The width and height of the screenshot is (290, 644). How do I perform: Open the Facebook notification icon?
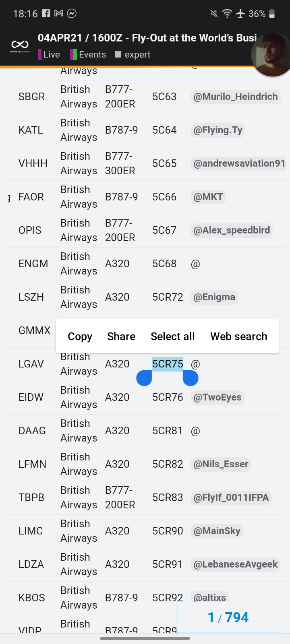point(46,13)
